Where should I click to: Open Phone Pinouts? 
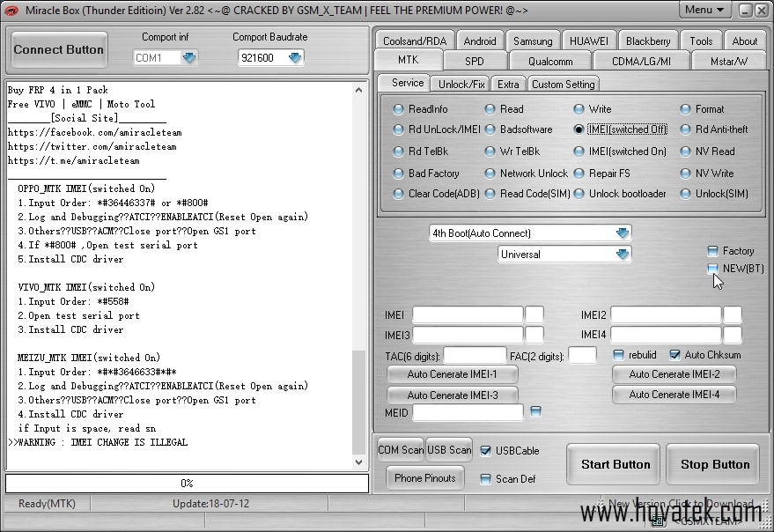click(425, 477)
